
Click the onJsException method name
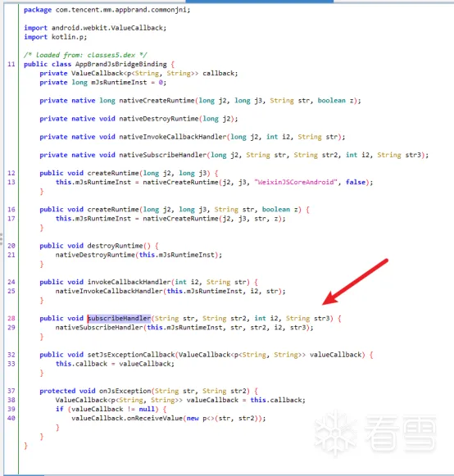[x=125, y=391]
